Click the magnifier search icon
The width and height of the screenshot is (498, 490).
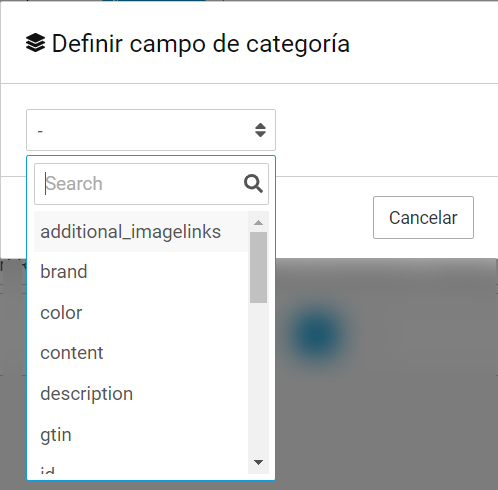[x=253, y=184]
